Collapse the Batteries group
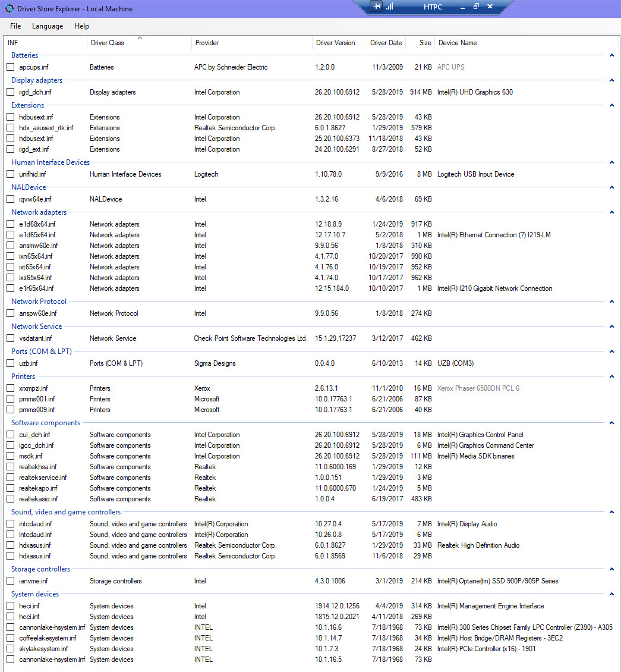 click(x=611, y=55)
